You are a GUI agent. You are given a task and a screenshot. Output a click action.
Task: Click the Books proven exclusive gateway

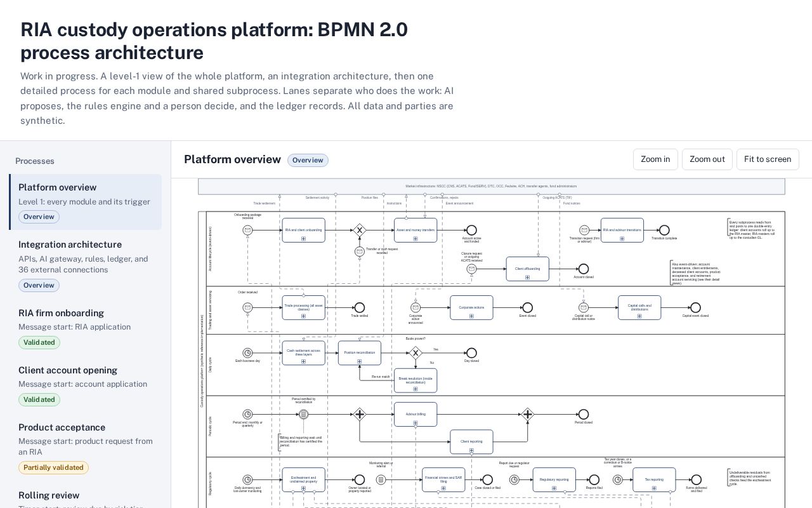tap(416, 353)
